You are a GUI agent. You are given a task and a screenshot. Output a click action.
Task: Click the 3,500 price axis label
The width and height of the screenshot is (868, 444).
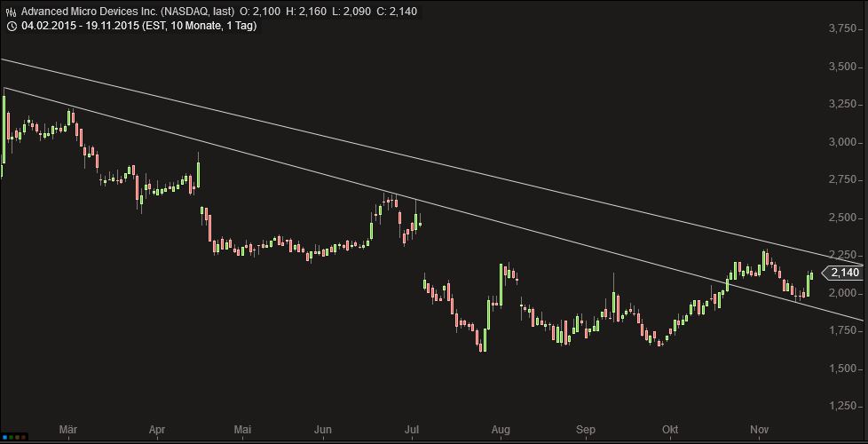click(843, 67)
